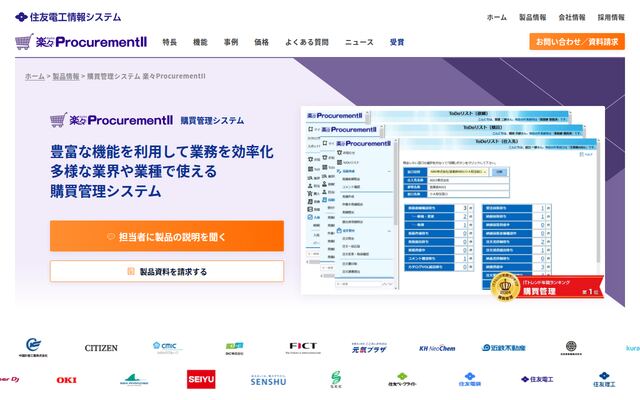Click the OKI customer logo
Image resolution: width=640 pixels, height=400 pixels.
[x=67, y=380]
